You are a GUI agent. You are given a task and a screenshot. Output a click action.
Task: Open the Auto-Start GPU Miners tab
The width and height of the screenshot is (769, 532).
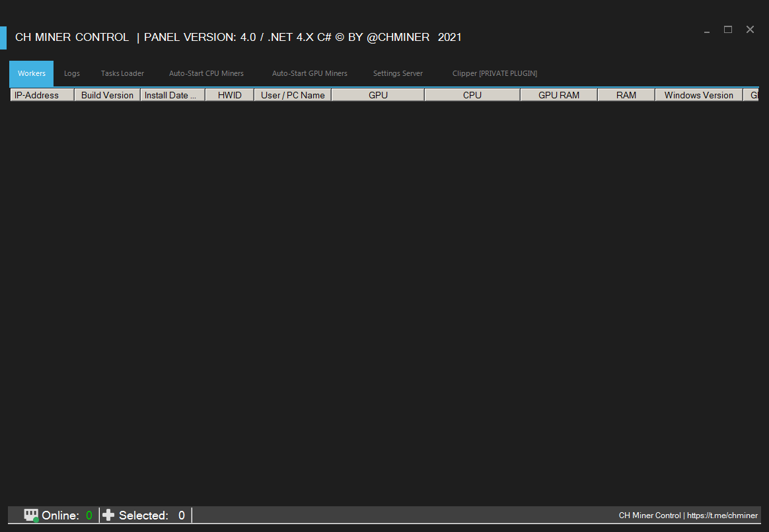click(309, 73)
